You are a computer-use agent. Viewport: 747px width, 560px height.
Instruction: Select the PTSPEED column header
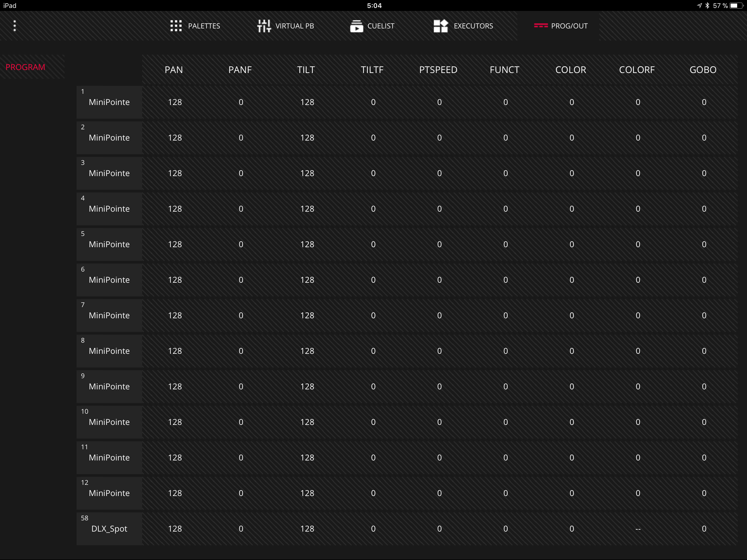point(438,69)
